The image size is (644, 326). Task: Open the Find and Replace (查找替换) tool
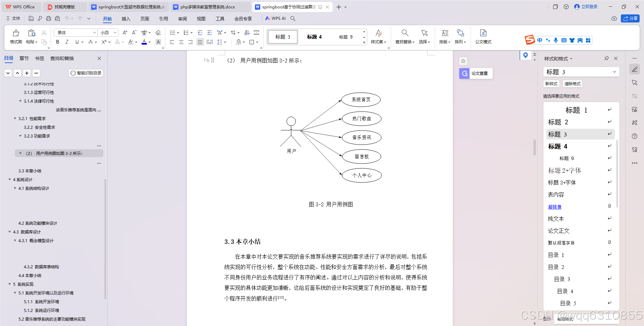pos(405,37)
